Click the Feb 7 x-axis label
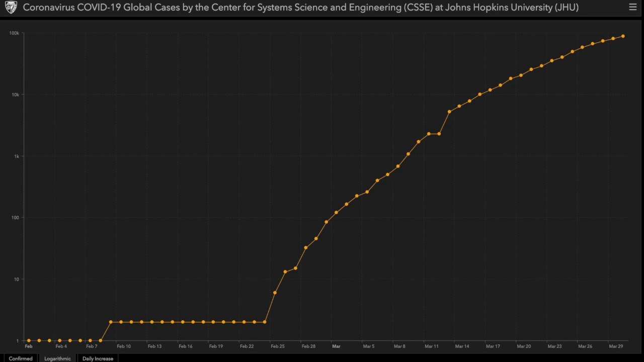The image size is (644, 362). [92, 346]
